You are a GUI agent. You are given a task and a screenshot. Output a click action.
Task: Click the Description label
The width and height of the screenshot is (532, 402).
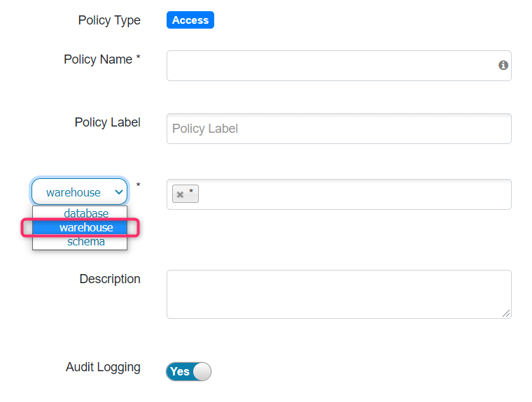pos(110,279)
